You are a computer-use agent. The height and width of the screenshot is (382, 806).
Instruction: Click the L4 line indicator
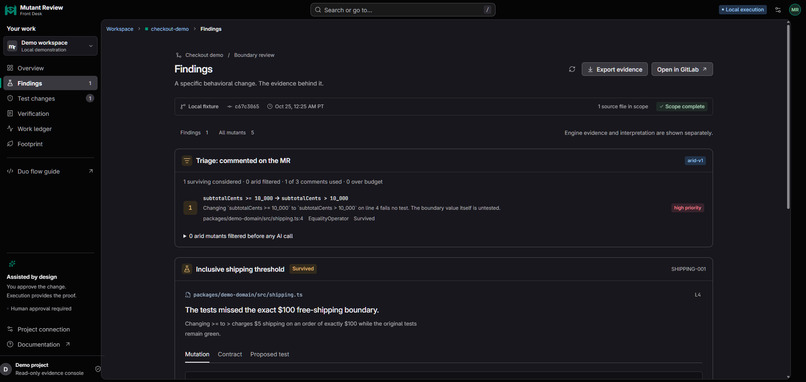[698, 295]
